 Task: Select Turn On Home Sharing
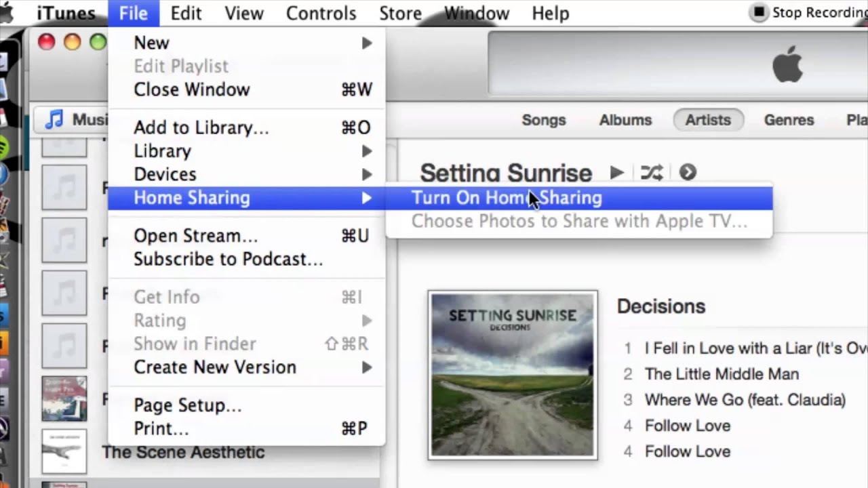coord(507,198)
